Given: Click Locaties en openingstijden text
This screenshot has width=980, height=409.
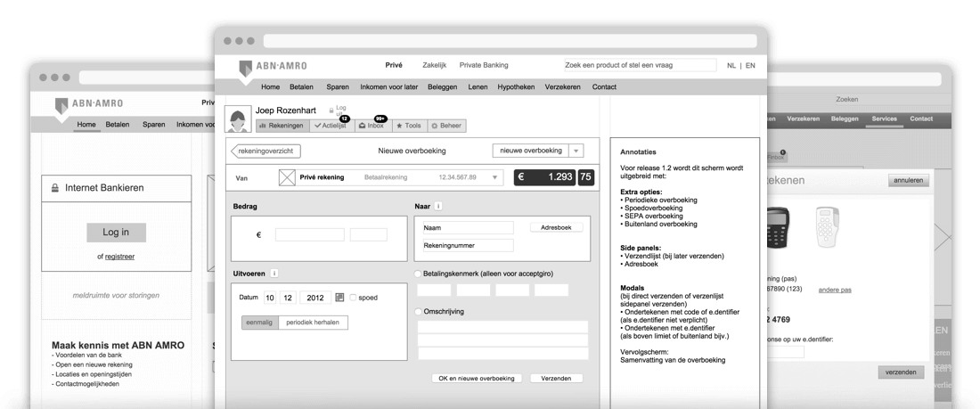Looking at the screenshot, I should click(94, 374).
